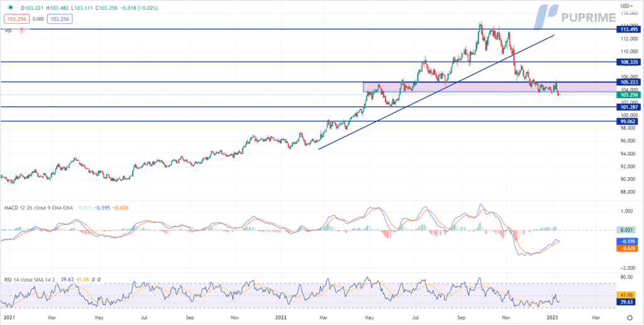
Task: Click the spread value 0.000
Action: point(37,19)
